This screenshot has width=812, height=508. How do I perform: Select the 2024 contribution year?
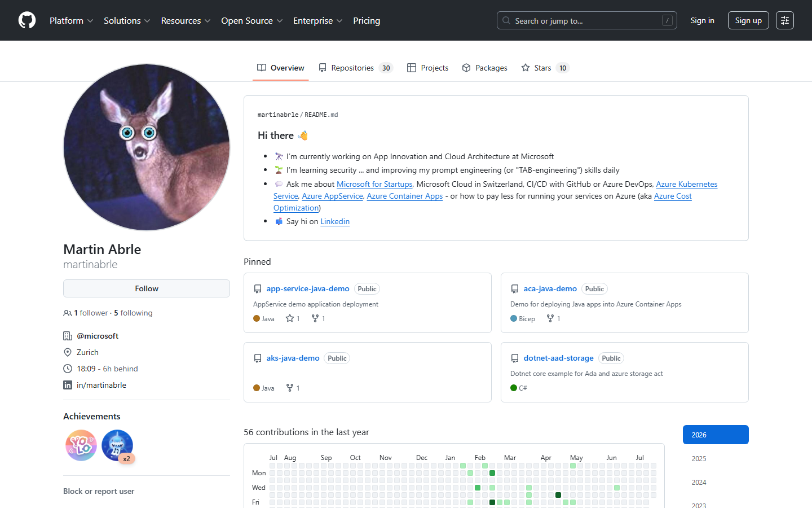[716, 482]
